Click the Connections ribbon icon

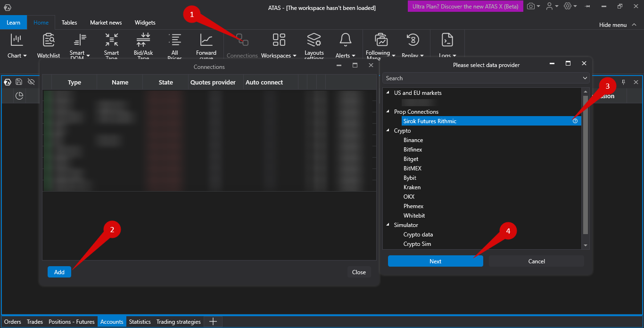[242, 40]
